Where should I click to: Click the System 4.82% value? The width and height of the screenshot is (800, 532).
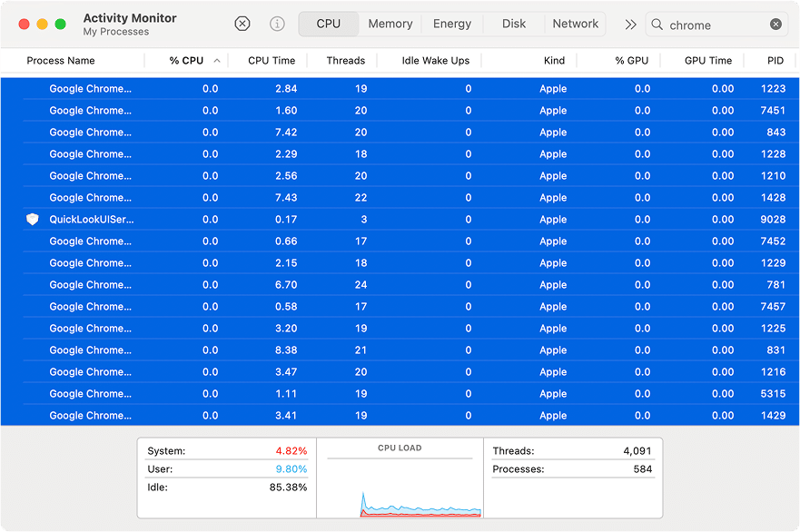pyautogui.click(x=291, y=451)
